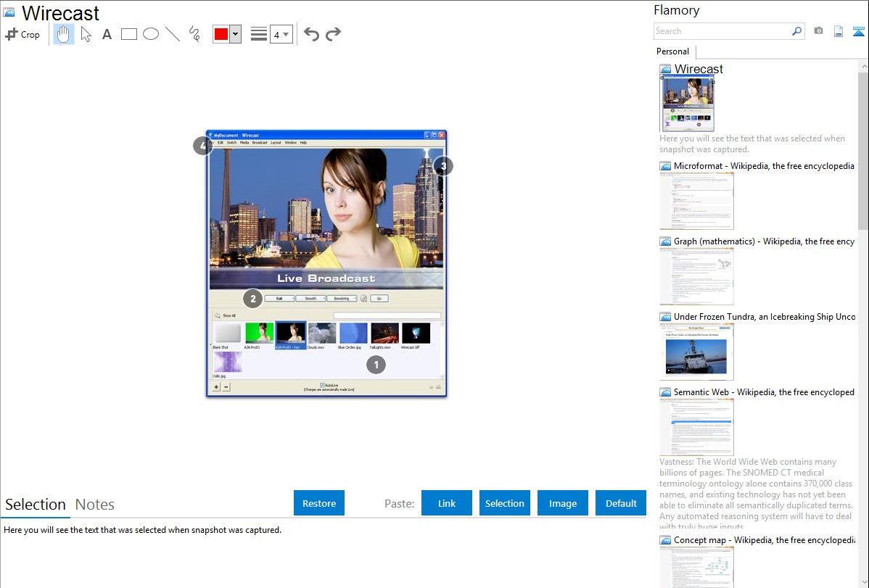Undo the last annotation
The image size is (869, 588).
pos(311,34)
